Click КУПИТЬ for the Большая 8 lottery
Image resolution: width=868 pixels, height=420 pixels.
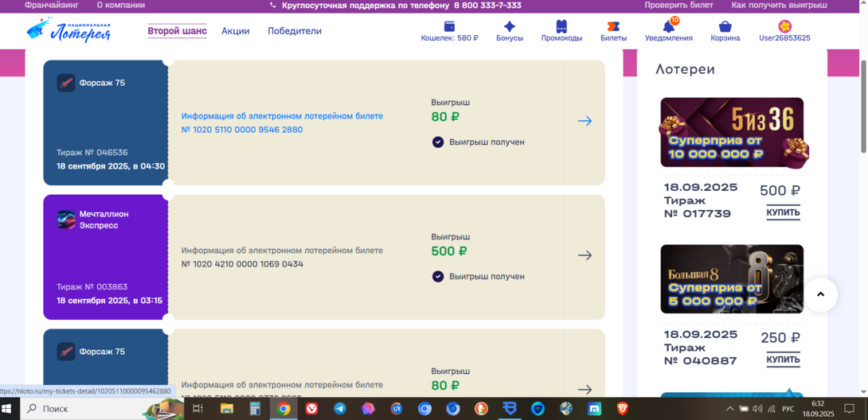[x=783, y=360]
